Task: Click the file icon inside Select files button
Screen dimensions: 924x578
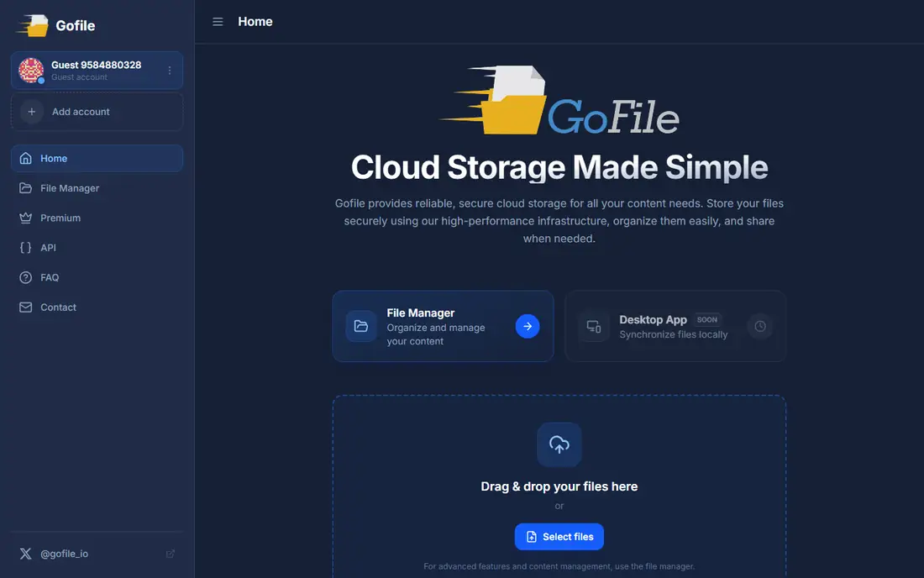Action: tap(532, 537)
